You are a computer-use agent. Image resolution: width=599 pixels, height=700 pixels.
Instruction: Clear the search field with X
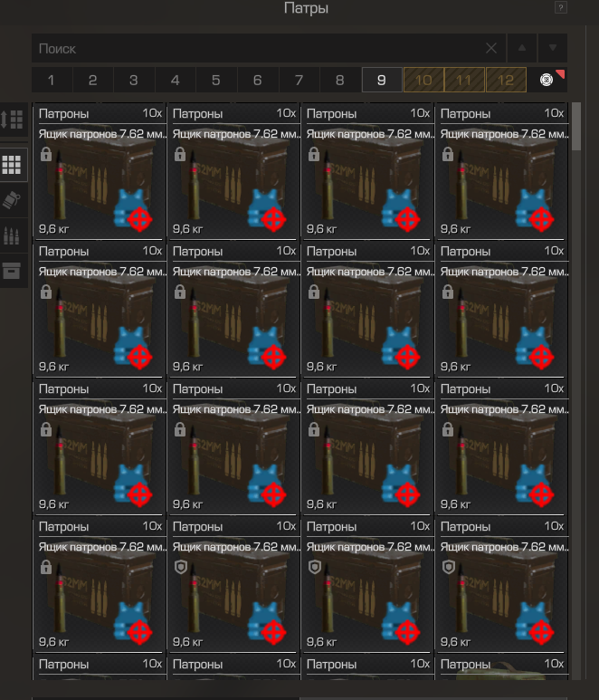pos(491,48)
